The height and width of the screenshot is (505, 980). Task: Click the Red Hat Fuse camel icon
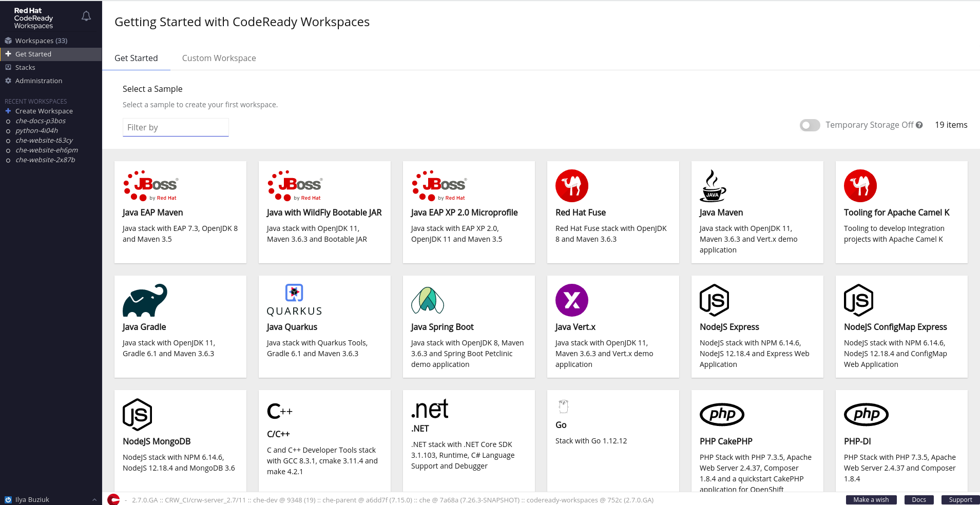572,186
